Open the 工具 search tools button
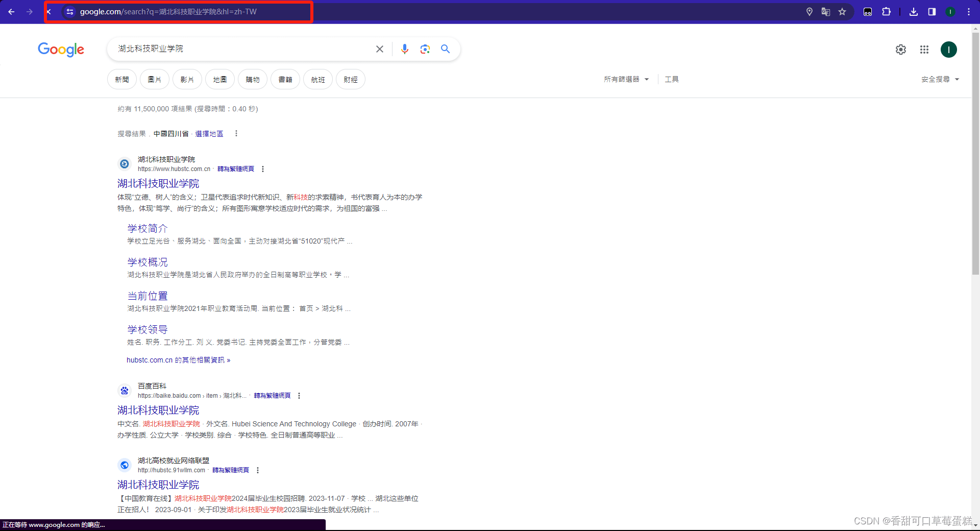980x531 pixels. point(672,79)
